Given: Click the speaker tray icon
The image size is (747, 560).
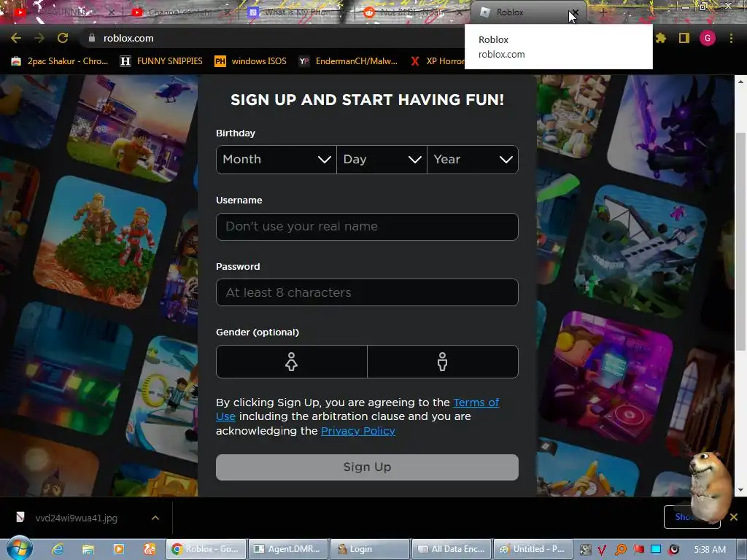Looking at the screenshot, I should 674,550.
